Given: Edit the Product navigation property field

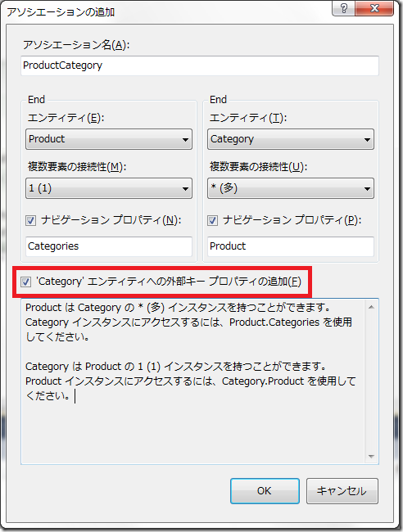Looking at the screenshot, I should pos(291,246).
